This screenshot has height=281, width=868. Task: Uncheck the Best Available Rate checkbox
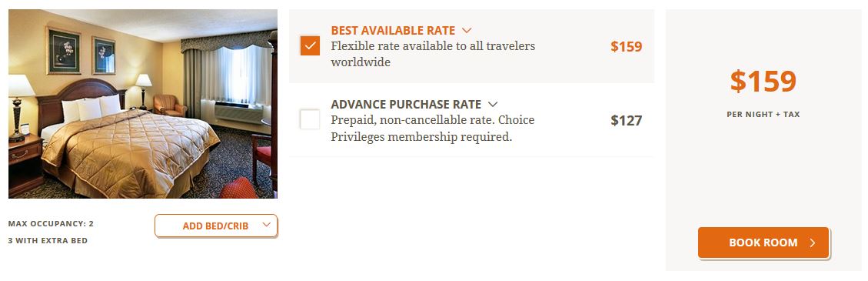click(x=310, y=45)
